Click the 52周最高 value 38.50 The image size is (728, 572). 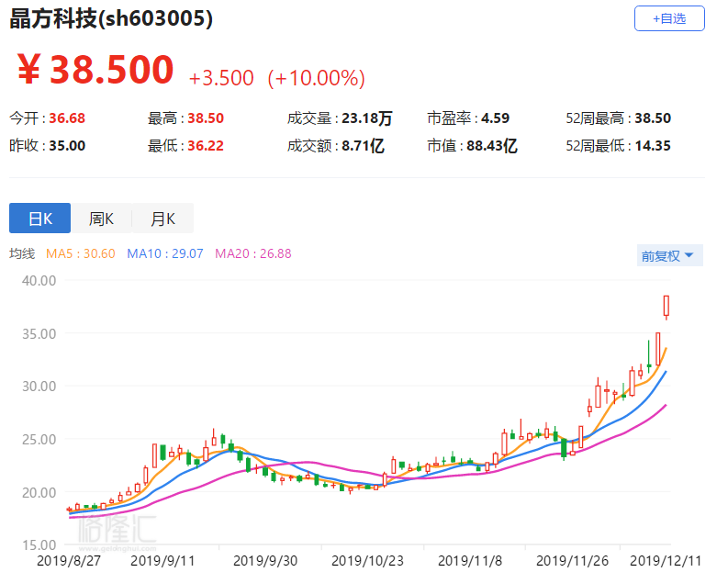pyautogui.click(x=653, y=118)
